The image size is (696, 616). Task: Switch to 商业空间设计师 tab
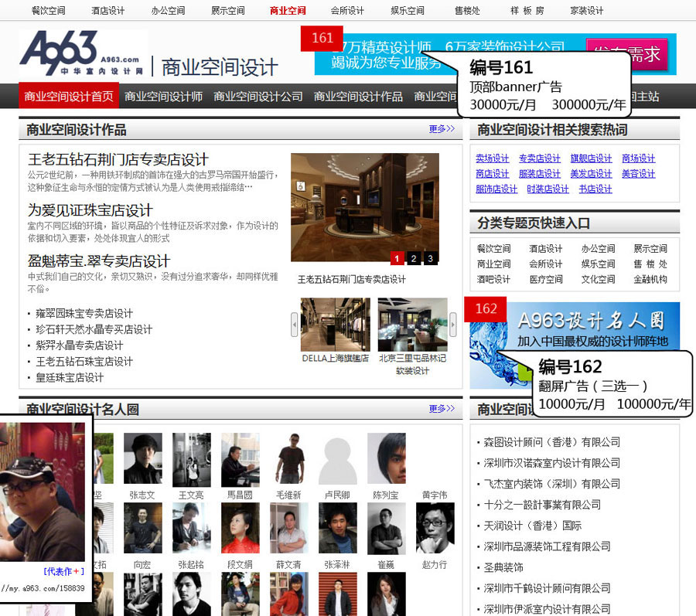163,97
